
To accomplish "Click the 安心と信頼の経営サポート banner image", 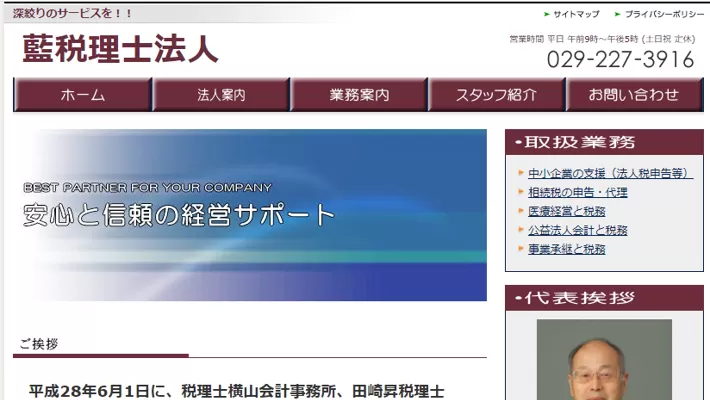I will pyautogui.click(x=250, y=215).
